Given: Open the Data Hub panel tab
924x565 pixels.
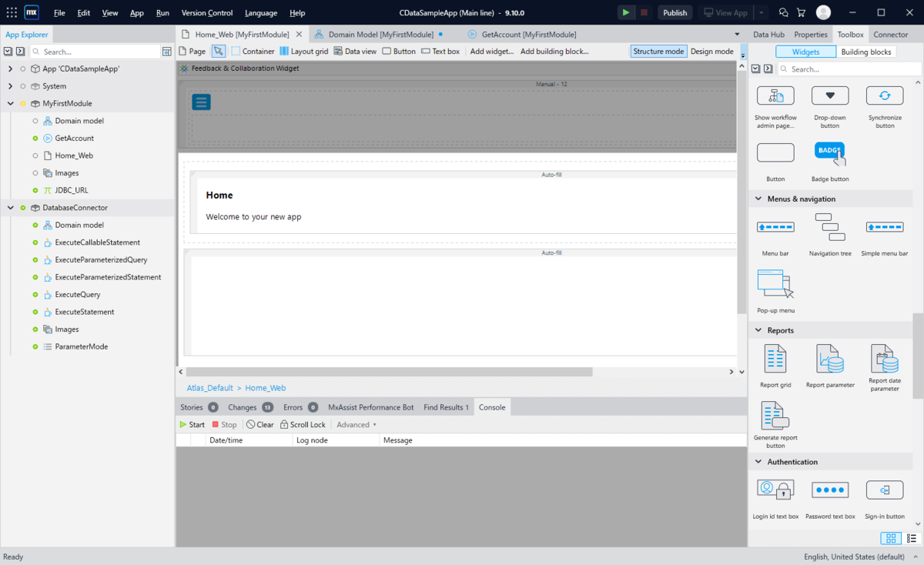Looking at the screenshot, I should (x=768, y=34).
